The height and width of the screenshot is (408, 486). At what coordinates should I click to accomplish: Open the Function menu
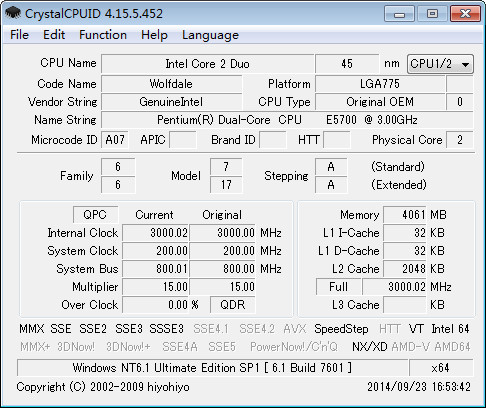click(x=103, y=35)
